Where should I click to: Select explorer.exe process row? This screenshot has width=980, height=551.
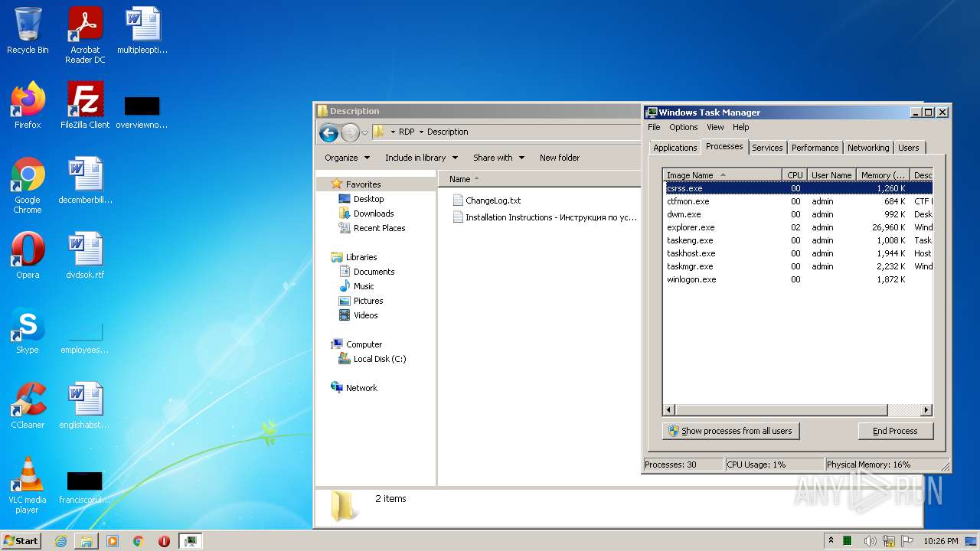pyautogui.click(x=798, y=227)
